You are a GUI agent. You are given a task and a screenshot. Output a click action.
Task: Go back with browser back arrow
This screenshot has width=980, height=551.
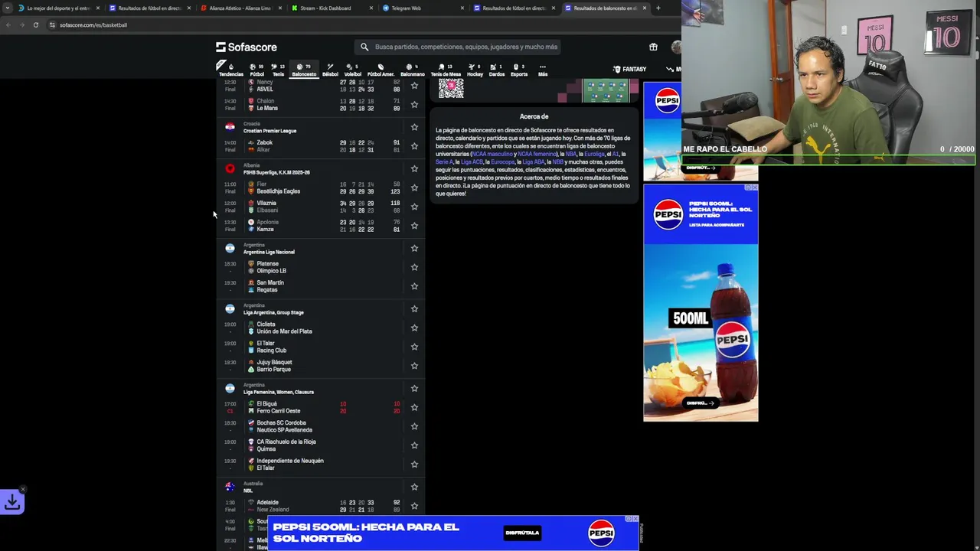(8, 24)
